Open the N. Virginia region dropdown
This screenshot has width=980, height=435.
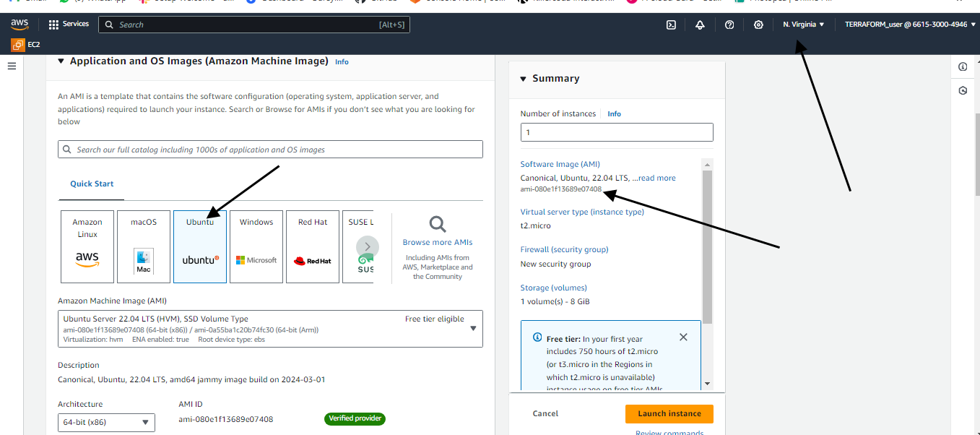pyautogui.click(x=803, y=25)
